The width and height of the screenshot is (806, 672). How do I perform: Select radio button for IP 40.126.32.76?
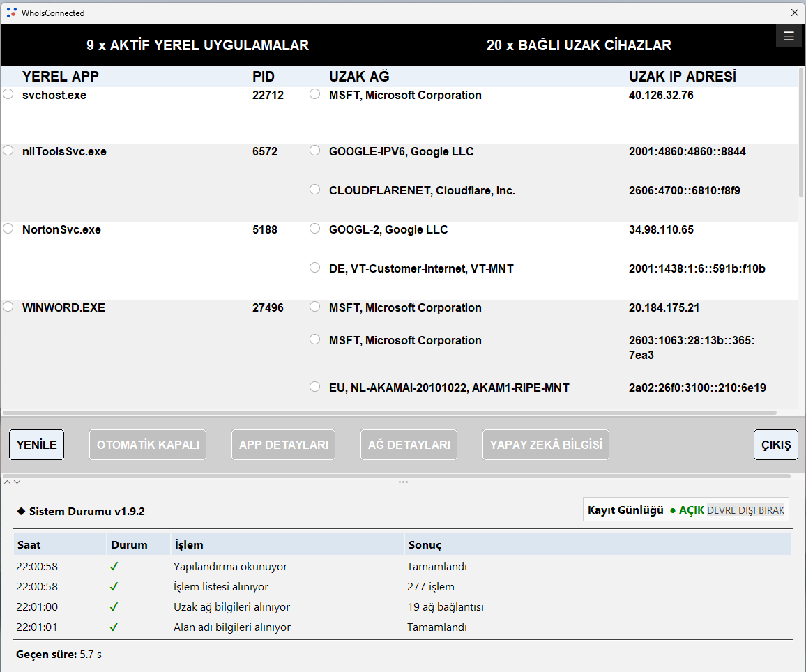coord(314,94)
